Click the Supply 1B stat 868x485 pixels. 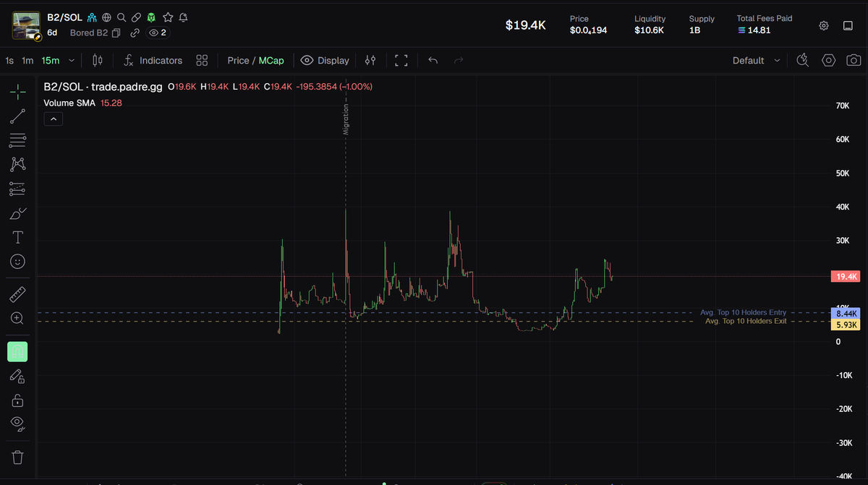pyautogui.click(x=702, y=25)
